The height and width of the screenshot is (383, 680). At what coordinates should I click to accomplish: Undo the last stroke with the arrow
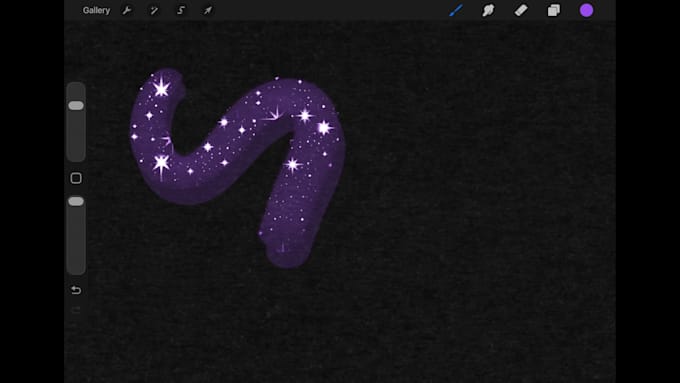point(76,290)
